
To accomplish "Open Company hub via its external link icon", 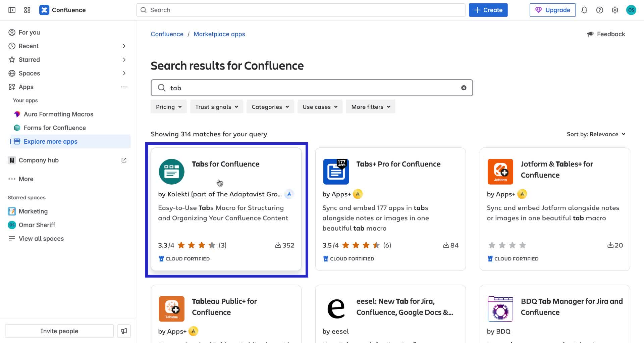I will click(124, 160).
